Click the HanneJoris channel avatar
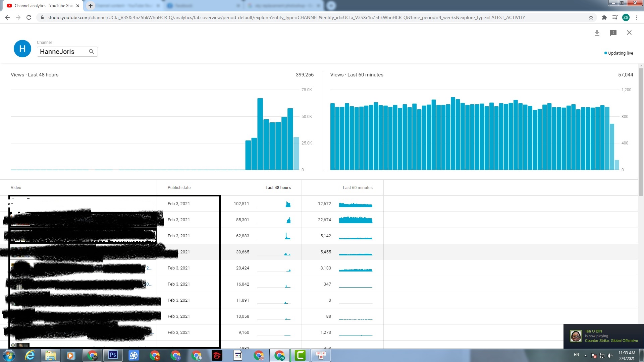 [22, 49]
